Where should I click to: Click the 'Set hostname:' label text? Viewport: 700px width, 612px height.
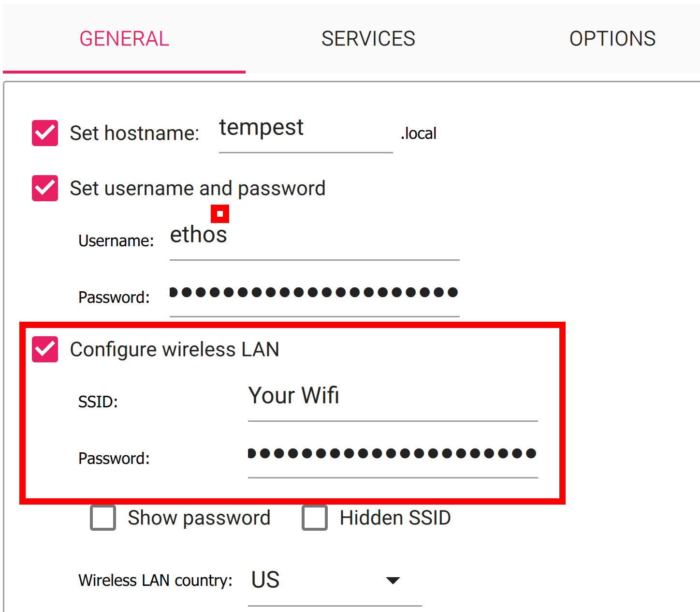coord(134,134)
